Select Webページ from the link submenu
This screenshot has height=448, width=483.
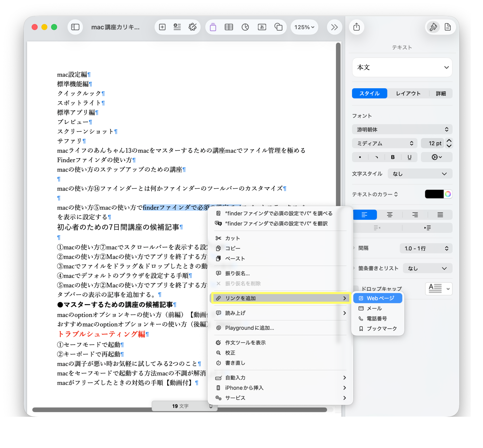378,298
